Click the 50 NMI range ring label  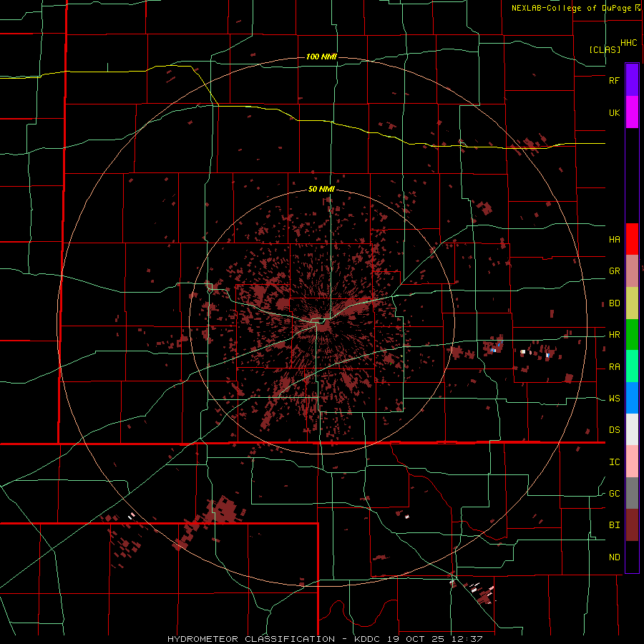coord(321,190)
